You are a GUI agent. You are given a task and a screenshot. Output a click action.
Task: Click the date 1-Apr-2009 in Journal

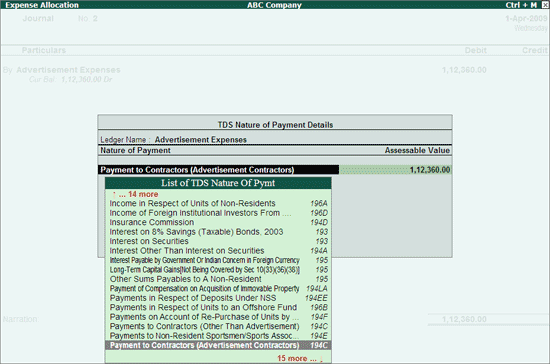click(526, 18)
